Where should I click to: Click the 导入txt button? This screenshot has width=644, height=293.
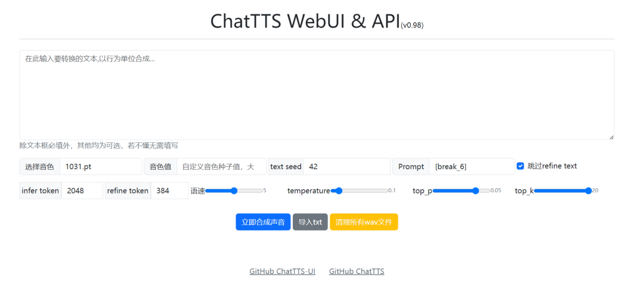310,222
